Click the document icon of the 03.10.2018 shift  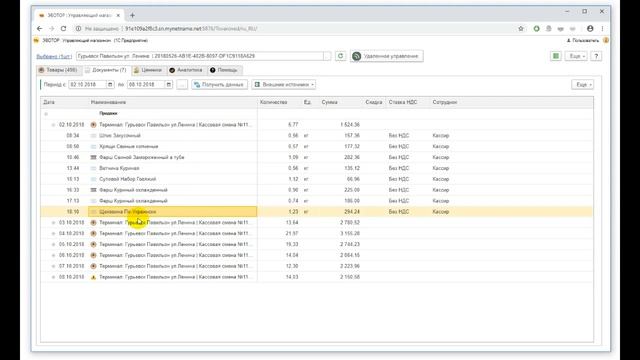pos(93,222)
